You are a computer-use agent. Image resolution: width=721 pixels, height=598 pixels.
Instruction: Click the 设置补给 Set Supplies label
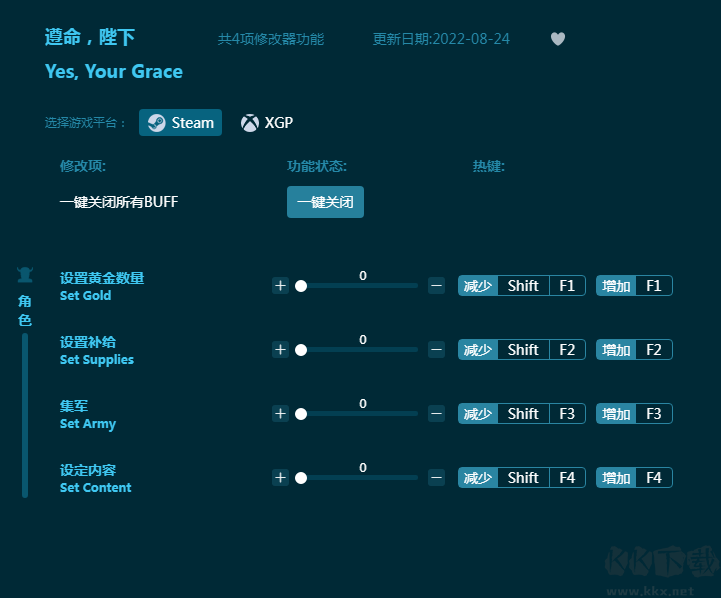[97, 350]
